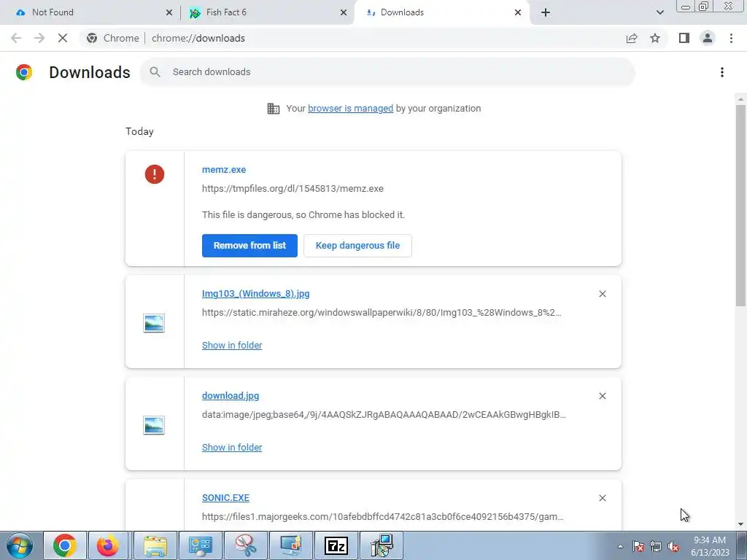
Task: Click the tmpfiles.org memz.exe URL text
Action: tap(293, 189)
